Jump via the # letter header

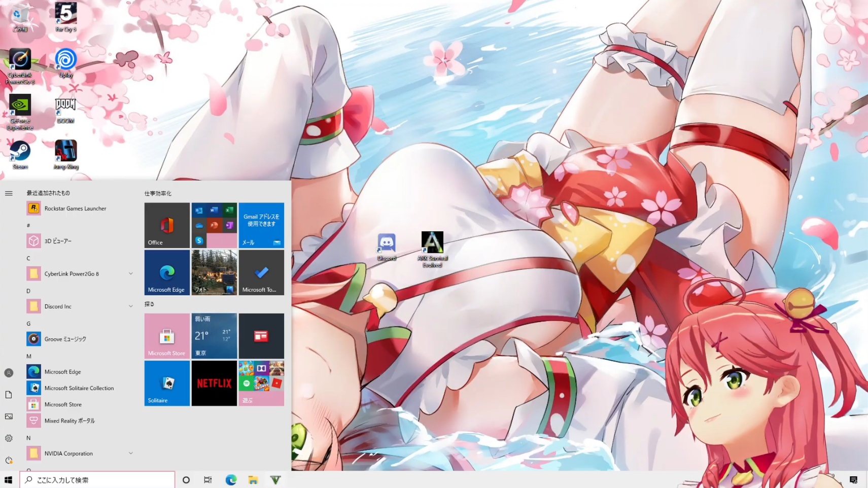point(28,225)
